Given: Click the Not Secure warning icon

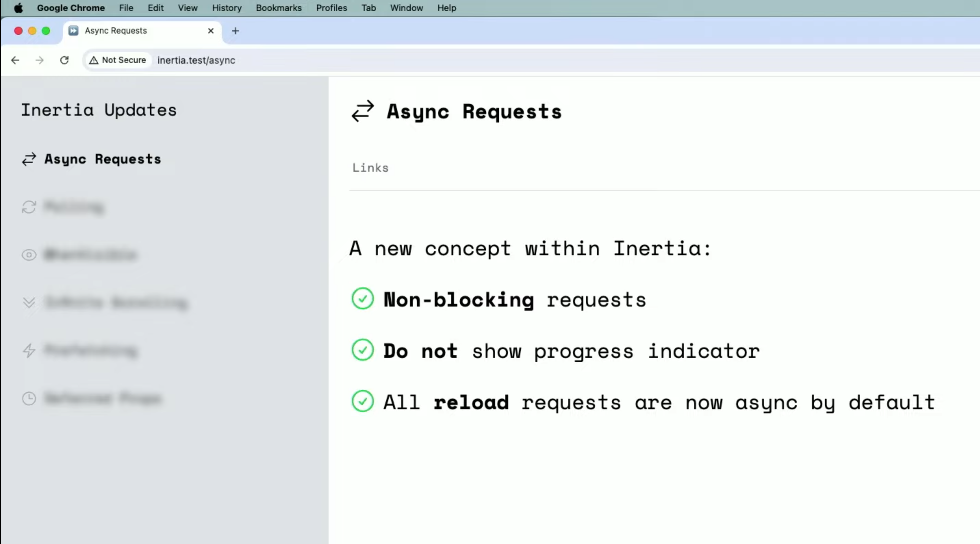Looking at the screenshot, I should click(93, 60).
